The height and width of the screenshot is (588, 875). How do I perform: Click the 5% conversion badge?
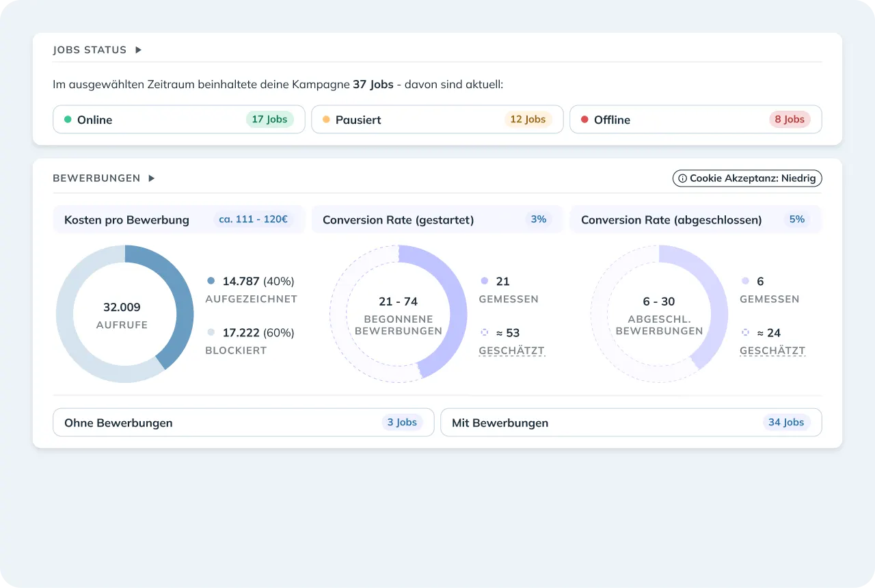[797, 219]
